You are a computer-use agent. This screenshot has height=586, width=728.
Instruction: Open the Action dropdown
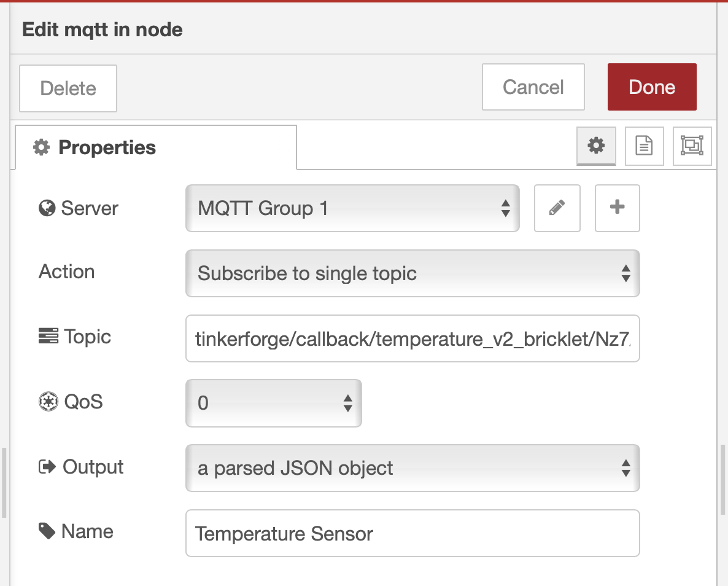(412, 273)
